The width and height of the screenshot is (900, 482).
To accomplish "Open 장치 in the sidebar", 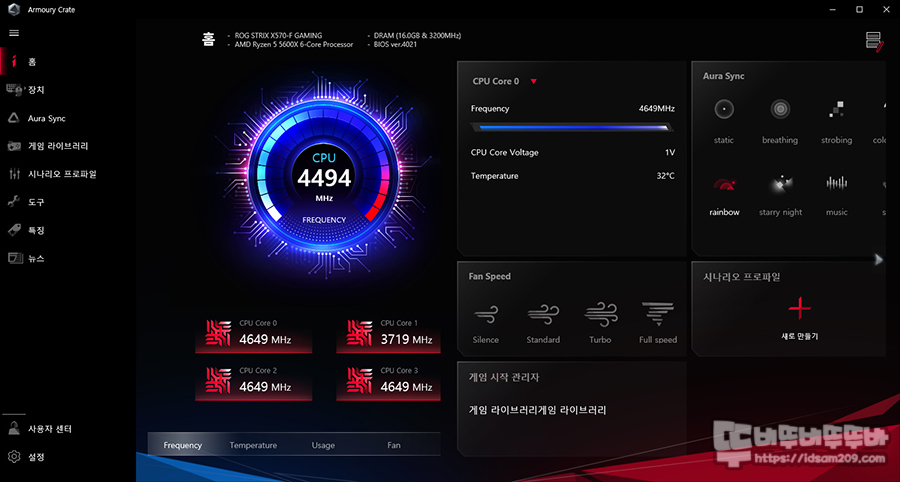I will click(36, 90).
